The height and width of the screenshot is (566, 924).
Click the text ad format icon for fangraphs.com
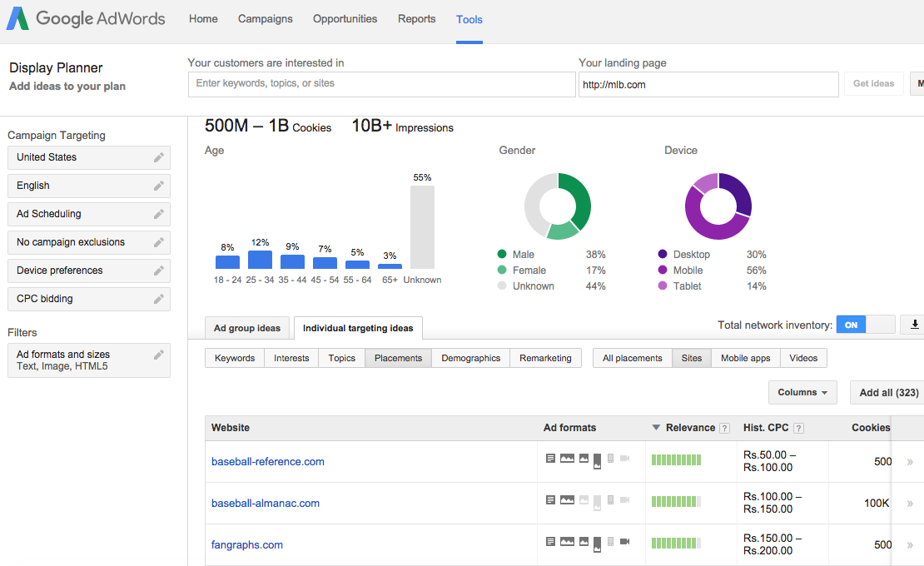550,541
